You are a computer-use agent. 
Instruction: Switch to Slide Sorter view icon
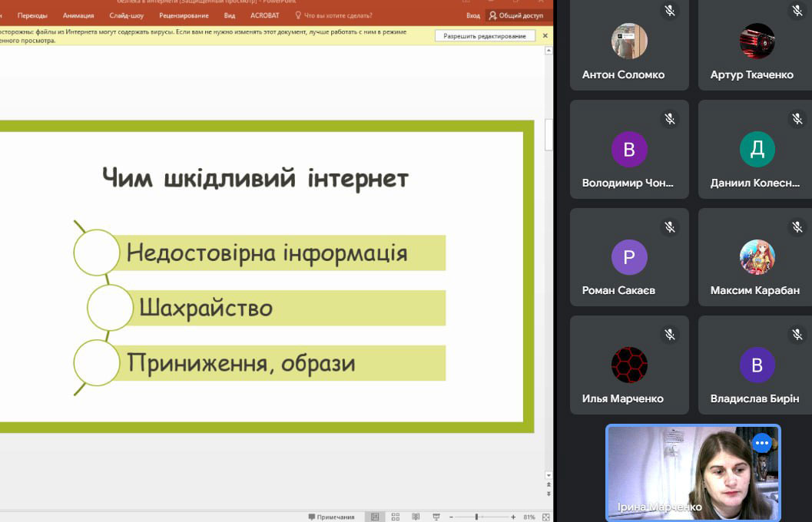[x=396, y=517]
